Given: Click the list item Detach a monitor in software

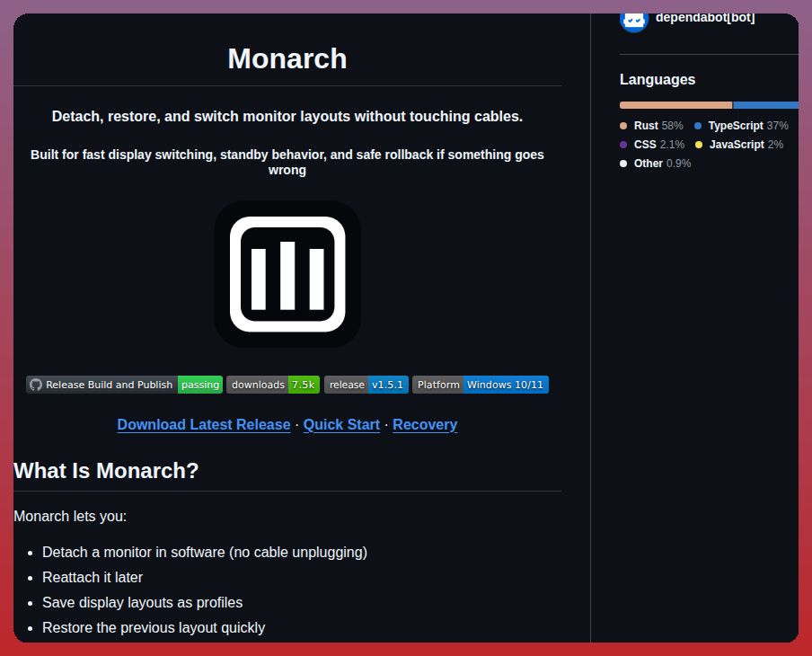Looking at the screenshot, I should click(x=205, y=553).
